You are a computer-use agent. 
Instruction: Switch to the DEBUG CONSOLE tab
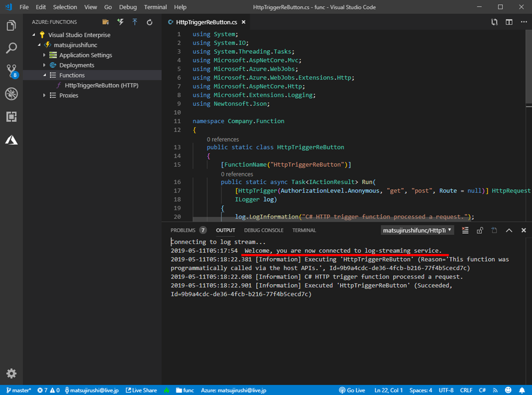tap(264, 230)
